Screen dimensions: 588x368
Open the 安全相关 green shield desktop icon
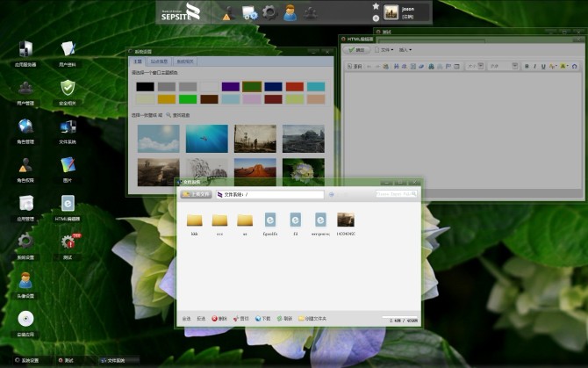(68, 88)
